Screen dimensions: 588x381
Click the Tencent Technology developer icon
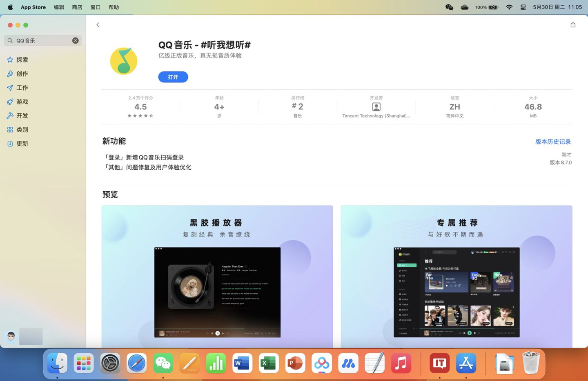point(376,107)
